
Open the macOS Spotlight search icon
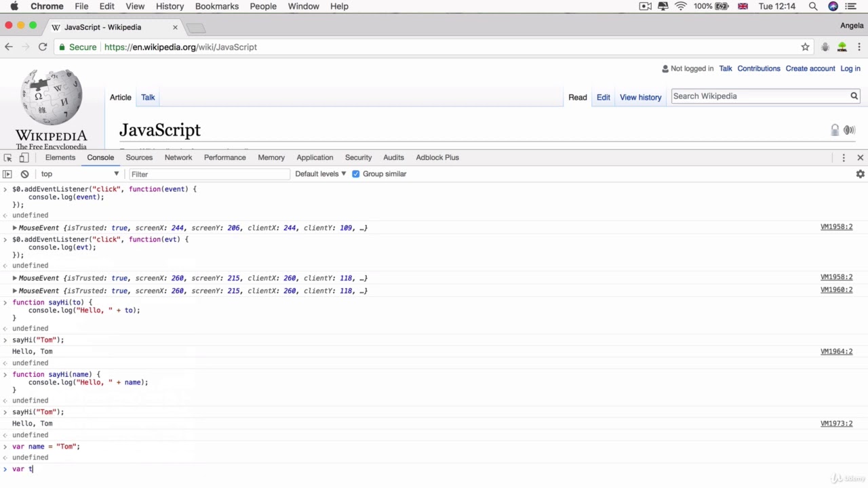coord(812,6)
